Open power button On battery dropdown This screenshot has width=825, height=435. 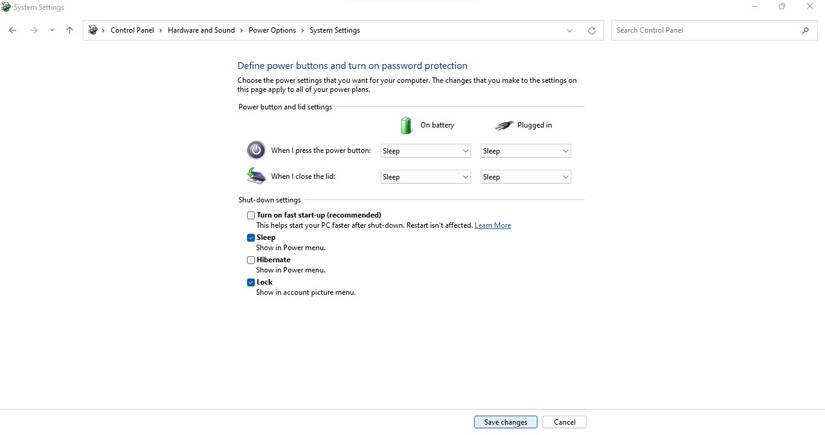pos(425,151)
